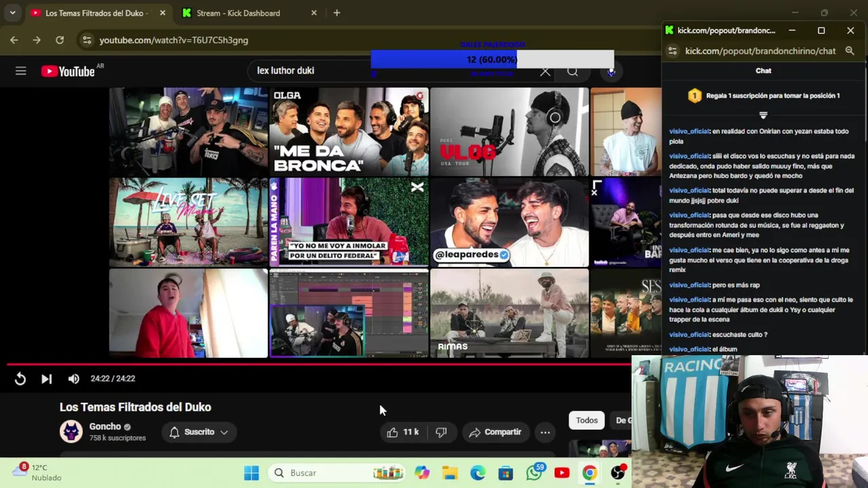The width and height of the screenshot is (868, 488).
Task: Click the voice search microphone button
Action: (x=611, y=70)
